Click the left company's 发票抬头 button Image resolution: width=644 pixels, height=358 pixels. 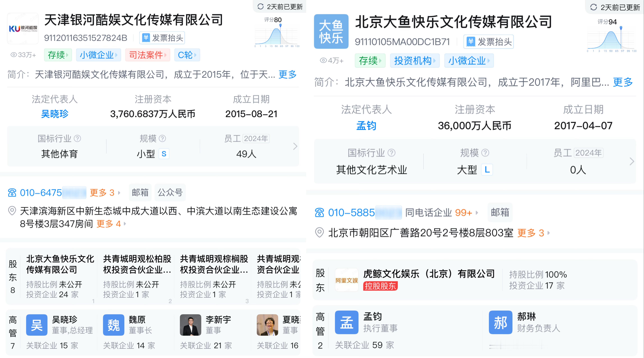(x=162, y=38)
